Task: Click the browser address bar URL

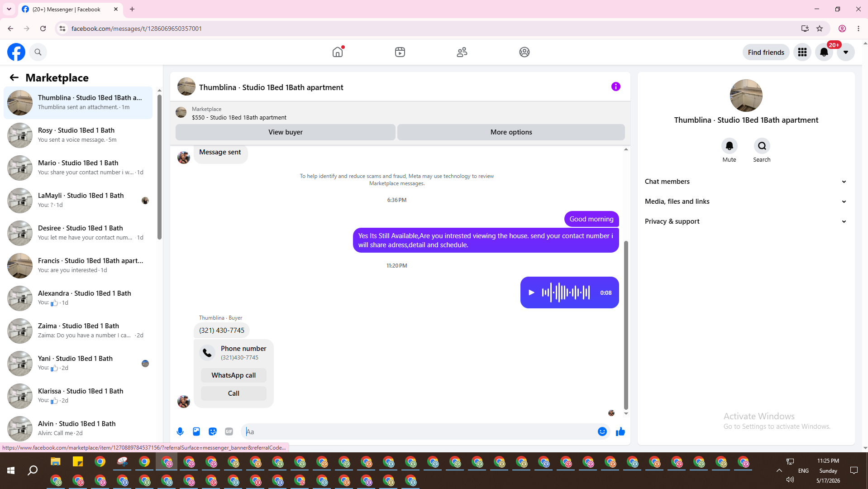Action: click(137, 29)
